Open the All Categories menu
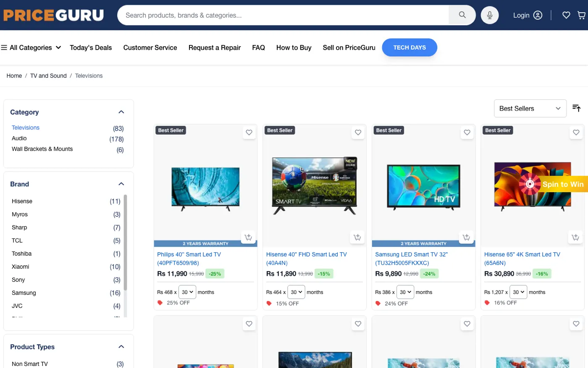Image resolution: width=588 pixels, height=368 pixels. tap(31, 48)
